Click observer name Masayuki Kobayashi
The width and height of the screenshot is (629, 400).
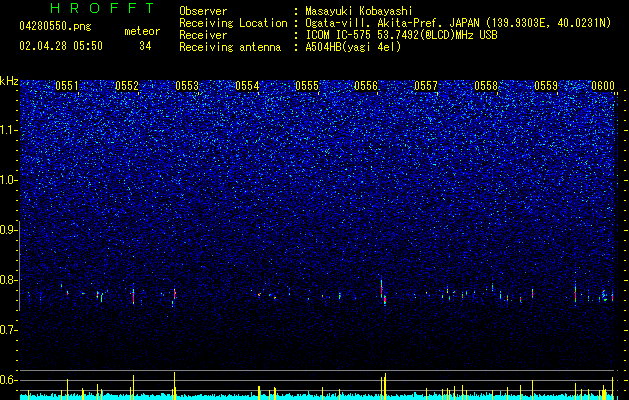pos(359,11)
